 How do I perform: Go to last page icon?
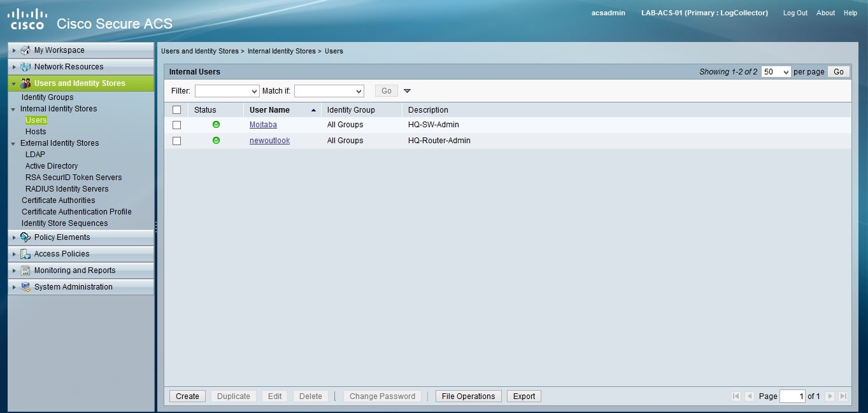[x=843, y=396]
